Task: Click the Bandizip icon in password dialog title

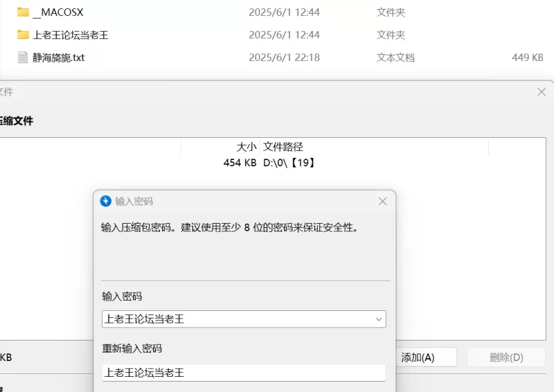Action: [x=106, y=201]
